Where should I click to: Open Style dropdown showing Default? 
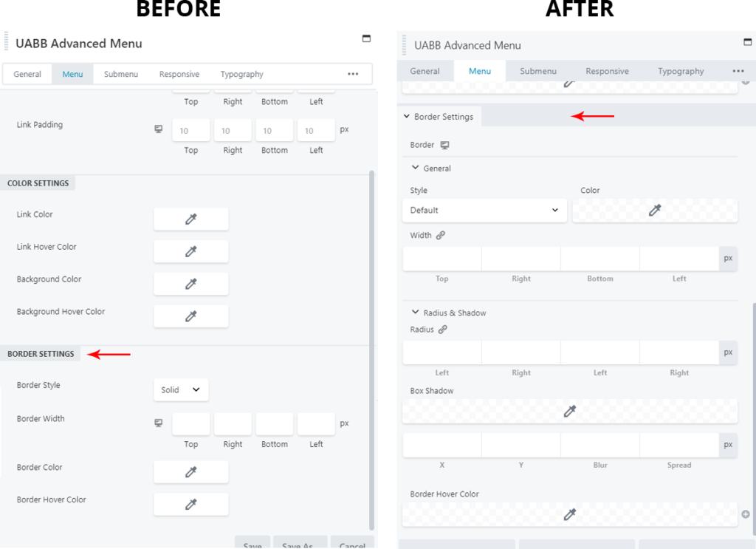[484, 211]
